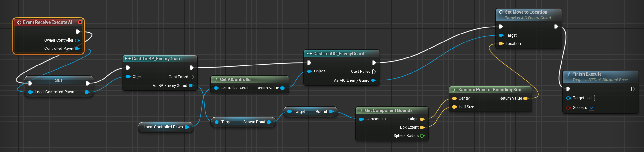Click Random Point Return Value output pin
Viewport: 644px width, 152px height.
point(526,98)
